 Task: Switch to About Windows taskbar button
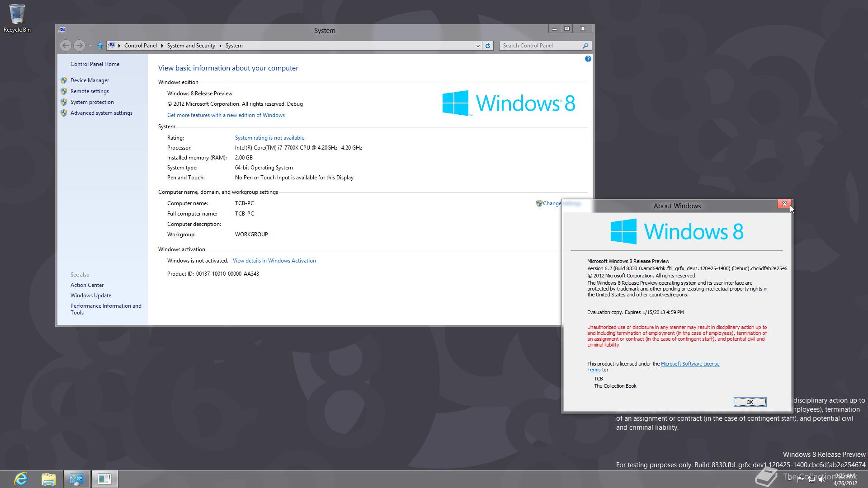[104, 479]
